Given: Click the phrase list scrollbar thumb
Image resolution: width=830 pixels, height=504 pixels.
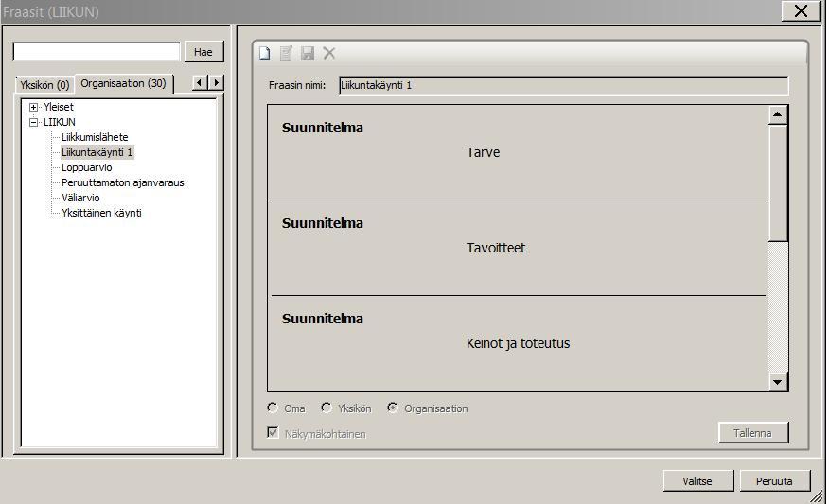Looking at the screenshot, I should (x=778, y=183).
